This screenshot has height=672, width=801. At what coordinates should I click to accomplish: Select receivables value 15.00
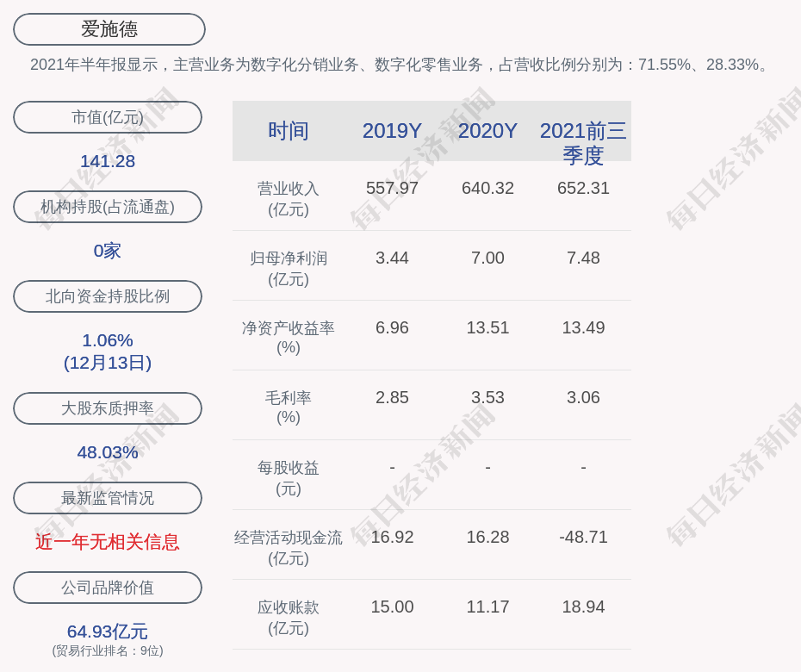tap(392, 607)
